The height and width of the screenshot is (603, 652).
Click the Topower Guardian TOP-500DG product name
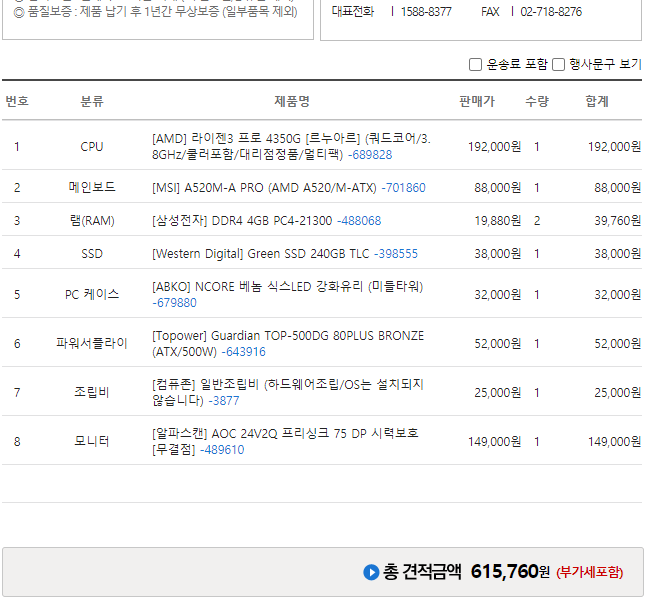point(288,344)
